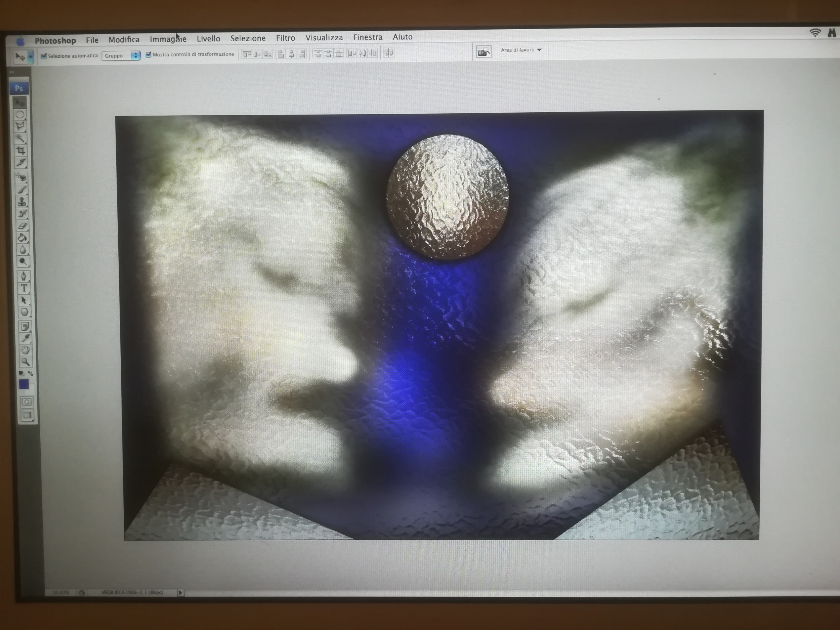Uncheck Selezione automatica checkbox

pyautogui.click(x=44, y=56)
